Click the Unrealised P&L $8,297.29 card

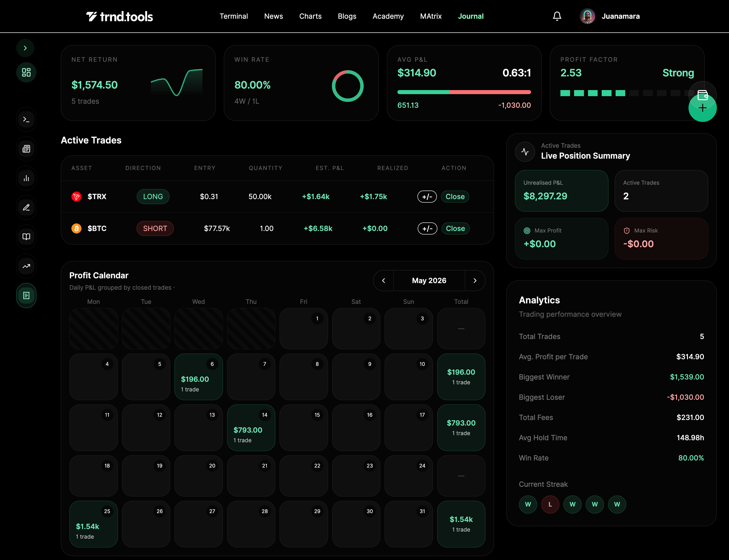click(x=562, y=191)
